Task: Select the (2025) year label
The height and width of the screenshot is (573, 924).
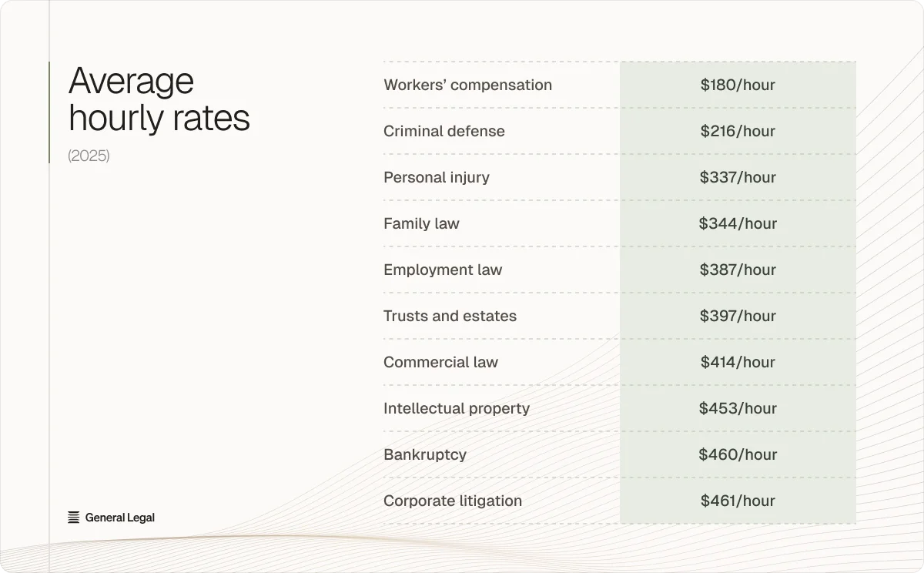Action: pos(89,156)
